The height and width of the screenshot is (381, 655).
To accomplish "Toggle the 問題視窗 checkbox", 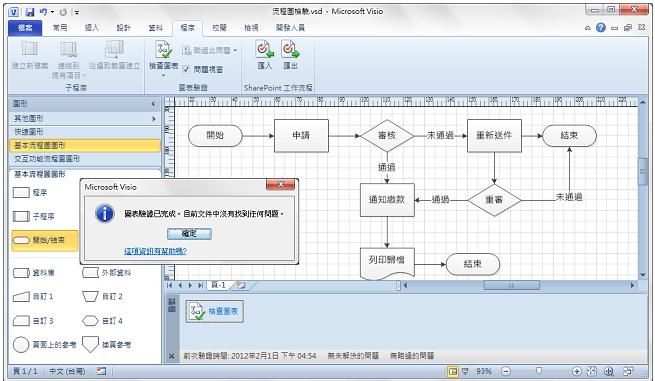I will point(186,69).
